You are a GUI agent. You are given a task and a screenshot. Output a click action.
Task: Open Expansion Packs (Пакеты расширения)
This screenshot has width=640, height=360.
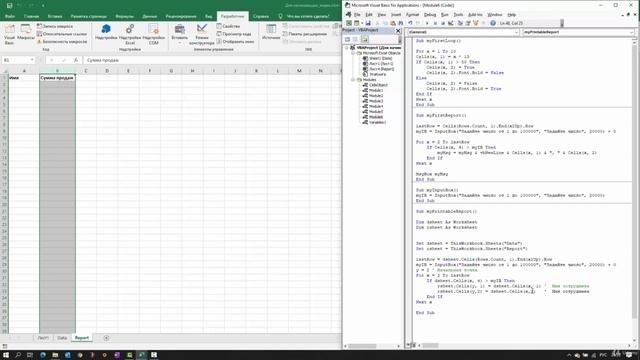pyautogui.click(x=305, y=34)
